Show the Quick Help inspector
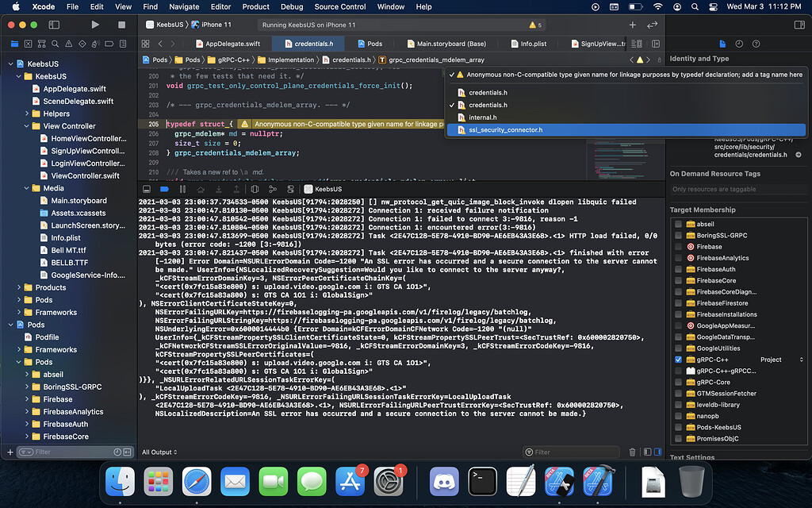 point(756,44)
